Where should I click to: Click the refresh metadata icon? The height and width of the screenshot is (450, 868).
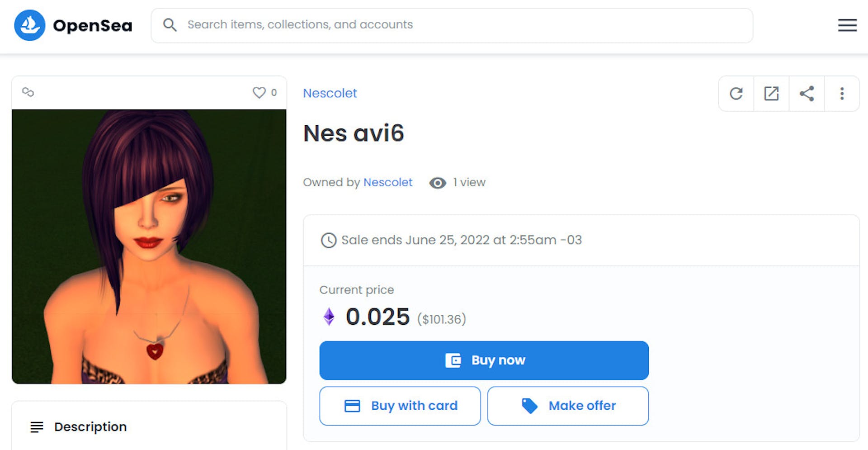click(x=736, y=94)
